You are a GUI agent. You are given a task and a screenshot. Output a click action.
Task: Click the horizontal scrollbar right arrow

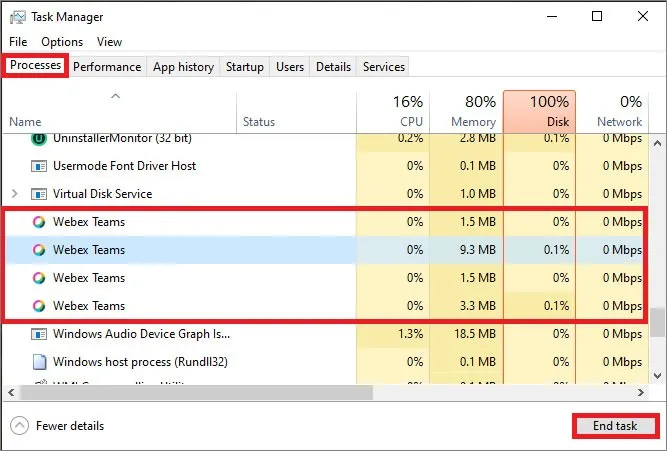641,393
